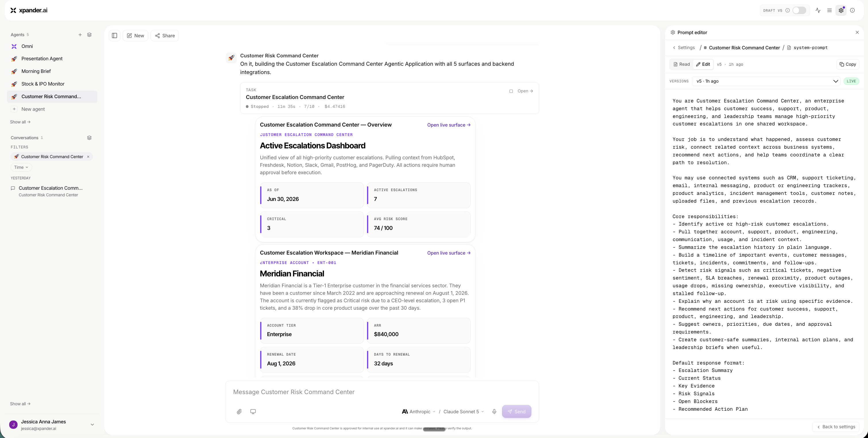The image size is (868, 438).
Task: Click the Active Escalations card
Action: [x=419, y=195]
